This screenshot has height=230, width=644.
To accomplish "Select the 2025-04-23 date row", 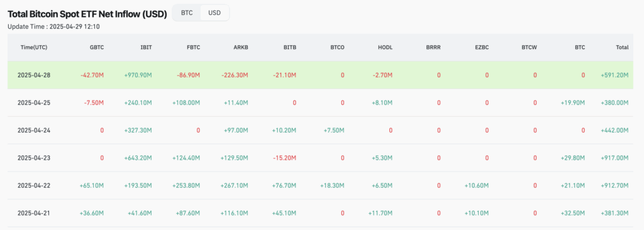I will 320,158.
